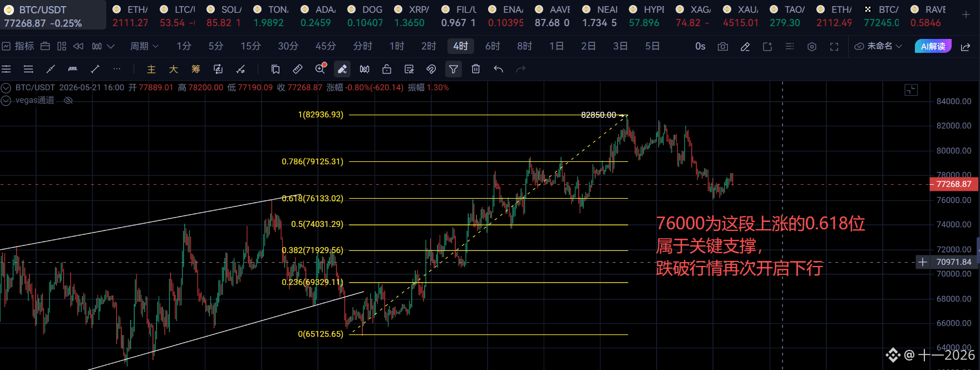Click the bookmark copy icon
This screenshot has width=980, height=370.
pyautogui.click(x=275, y=69)
